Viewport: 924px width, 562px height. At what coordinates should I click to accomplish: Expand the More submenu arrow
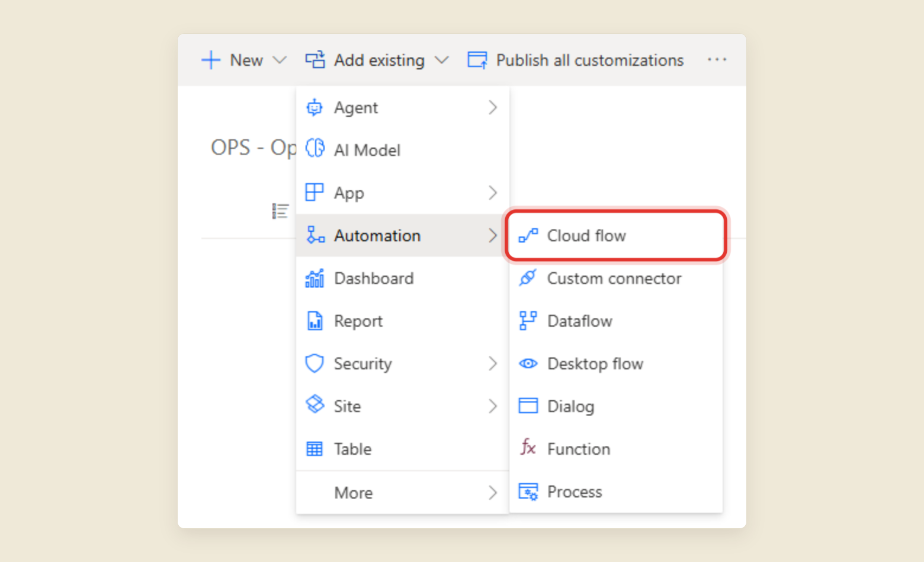[493, 493]
